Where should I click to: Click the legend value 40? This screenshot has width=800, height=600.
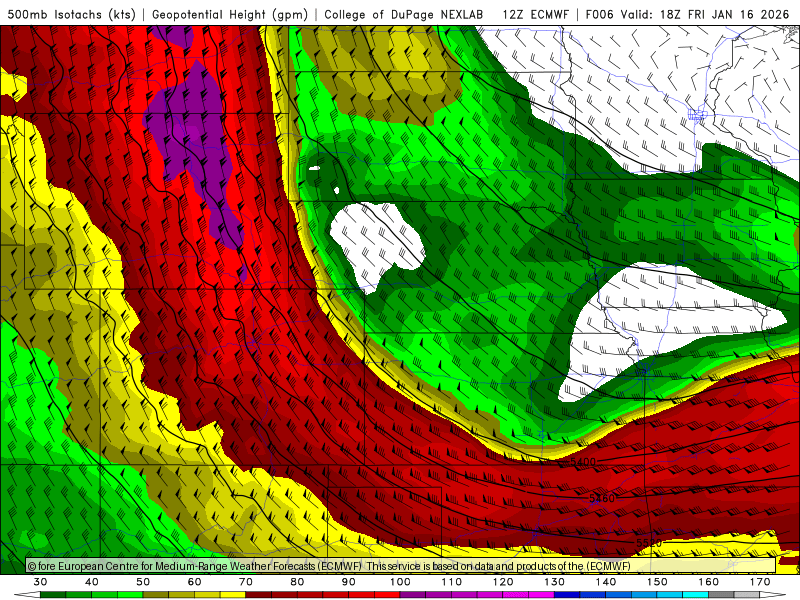[92, 582]
